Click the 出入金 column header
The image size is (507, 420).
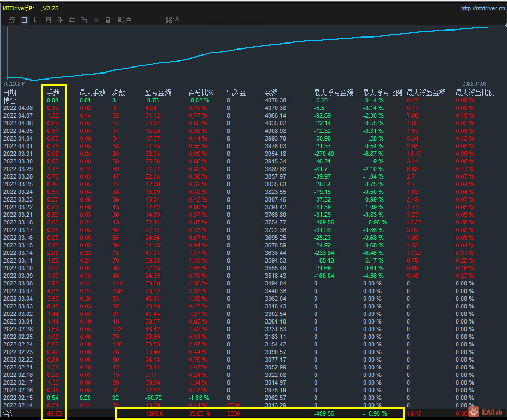tap(237, 93)
